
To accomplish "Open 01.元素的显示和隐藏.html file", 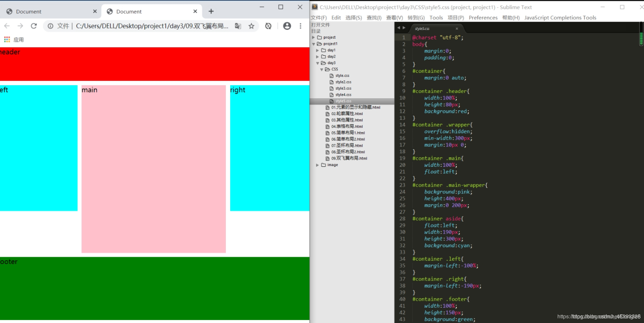I will tap(355, 107).
